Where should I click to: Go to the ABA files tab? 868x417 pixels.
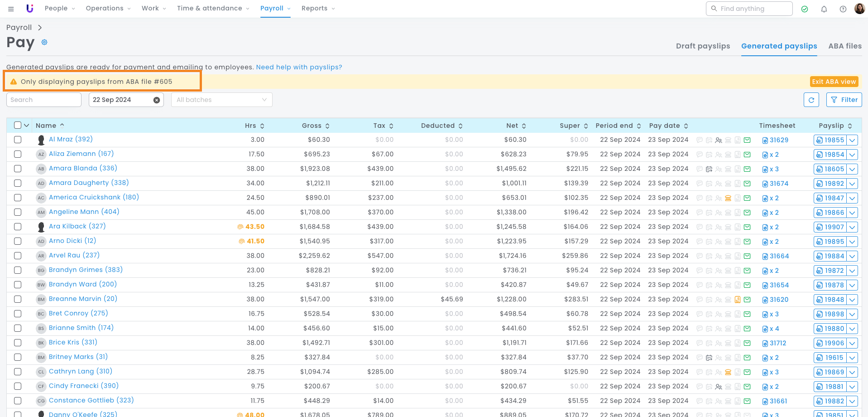[844, 46]
